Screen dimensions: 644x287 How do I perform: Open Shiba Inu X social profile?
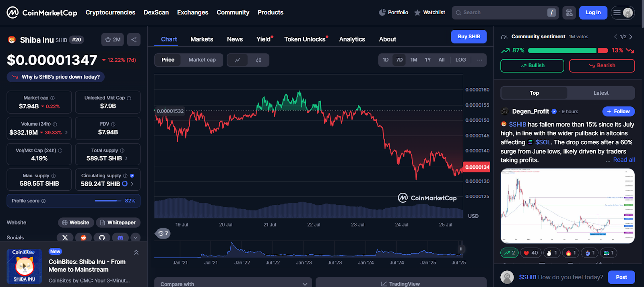[x=65, y=237]
